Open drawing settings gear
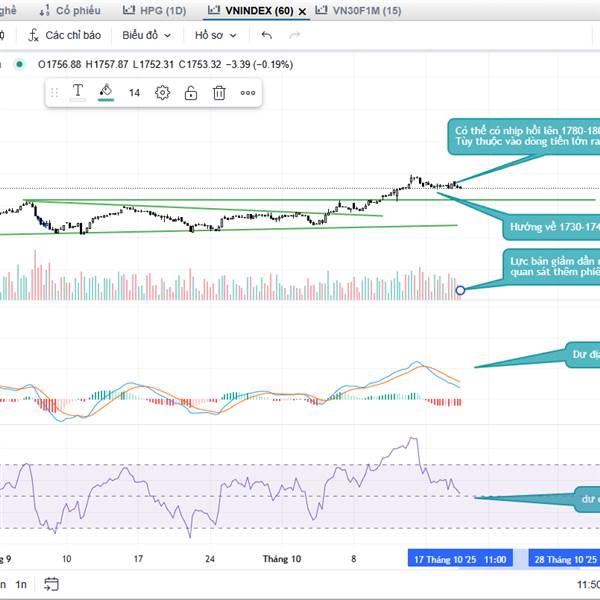 [x=162, y=93]
